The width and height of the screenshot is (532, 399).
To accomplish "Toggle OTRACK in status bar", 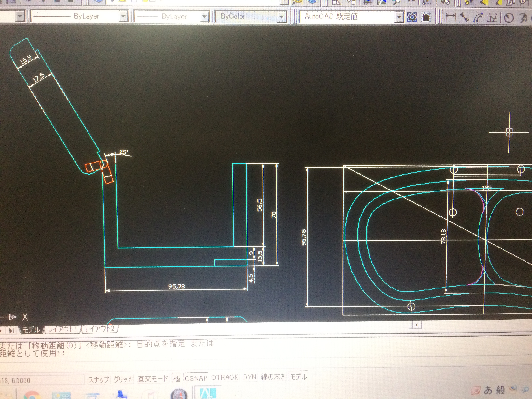I will [225, 377].
